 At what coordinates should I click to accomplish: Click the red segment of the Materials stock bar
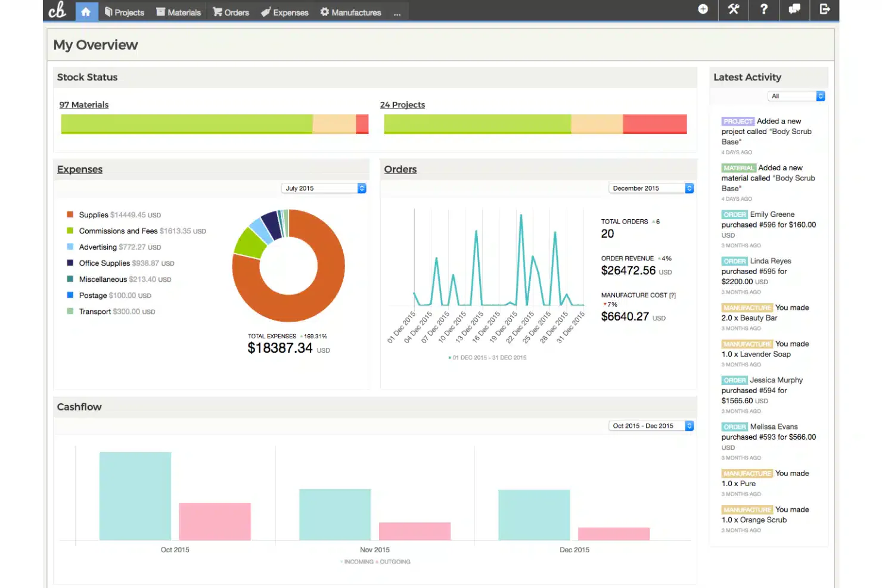pos(362,124)
